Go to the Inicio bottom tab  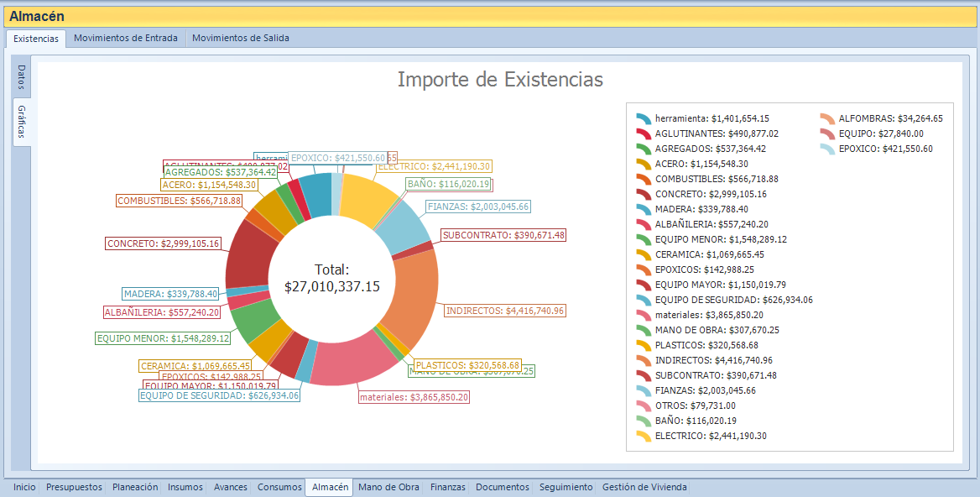[x=24, y=487]
